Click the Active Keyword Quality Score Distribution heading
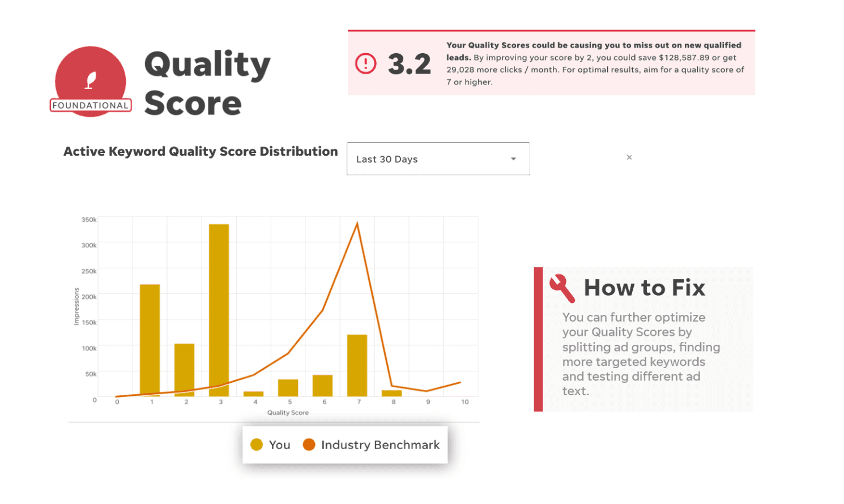Viewport: 844px width, 504px height. pyautogui.click(x=201, y=151)
